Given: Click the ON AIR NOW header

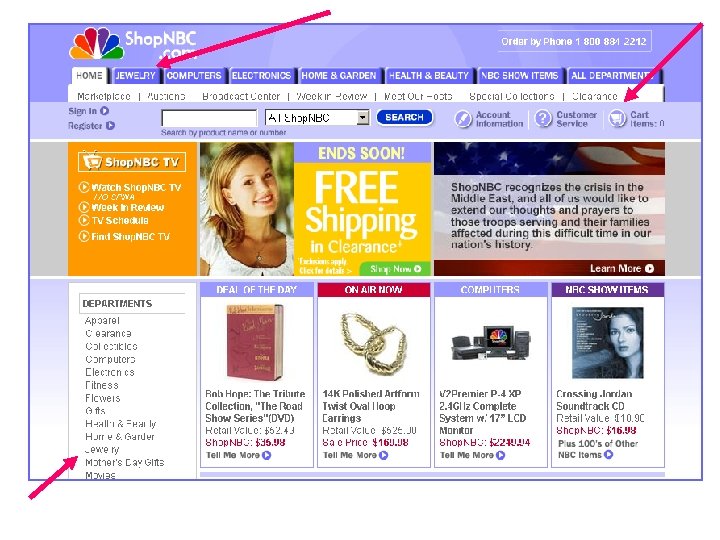Looking at the screenshot, I should pyautogui.click(x=374, y=290).
